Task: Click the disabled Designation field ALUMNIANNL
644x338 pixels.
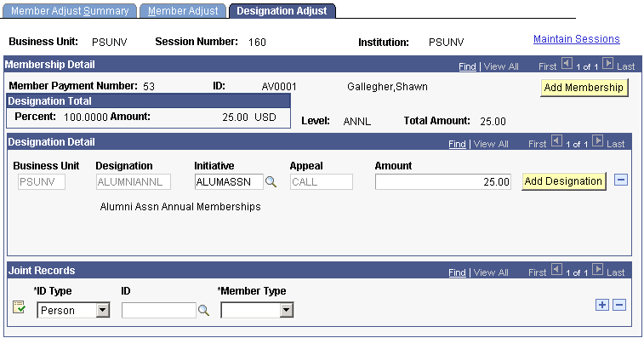Action: (133, 181)
